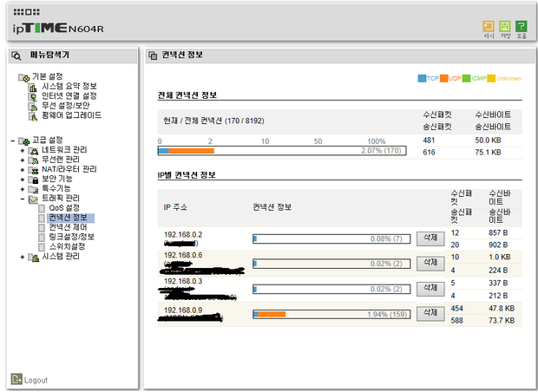Delete connections for 192.168.0.6

[430, 264]
